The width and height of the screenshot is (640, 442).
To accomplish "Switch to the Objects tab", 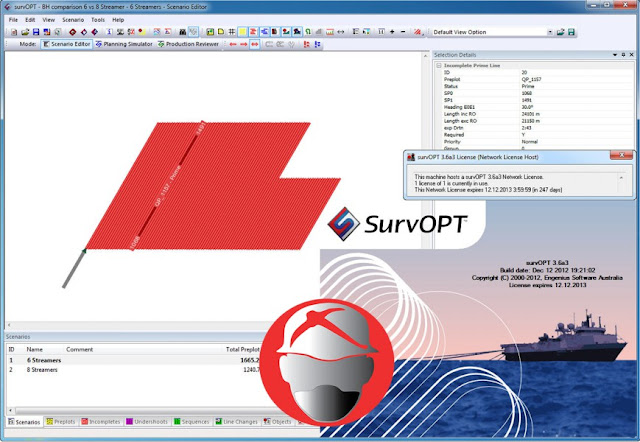I will (x=278, y=422).
